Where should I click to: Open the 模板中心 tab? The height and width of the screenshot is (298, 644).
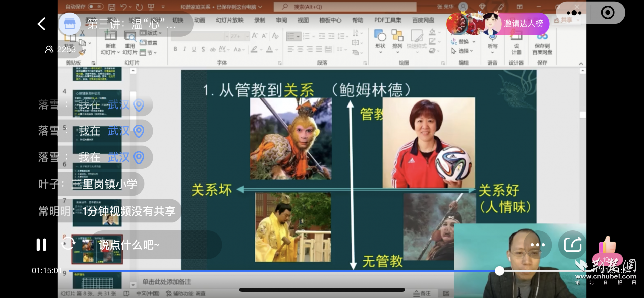point(330,20)
